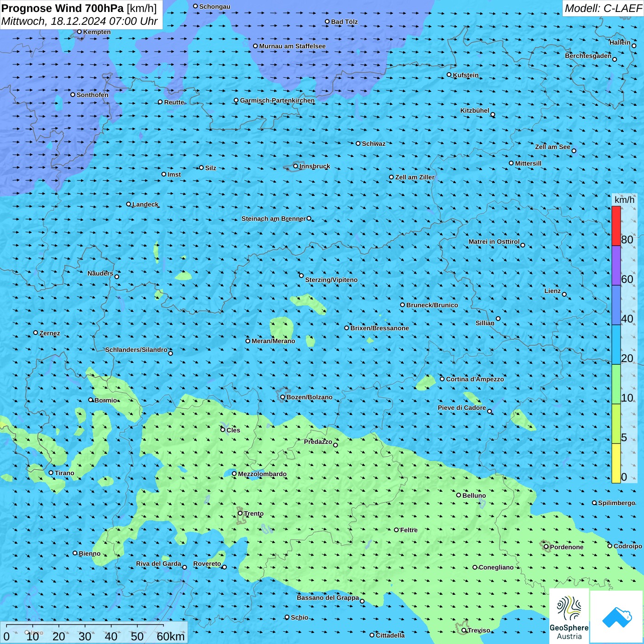The height and width of the screenshot is (644, 644).
Task: Click the Trento label
Action: point(254,513)
